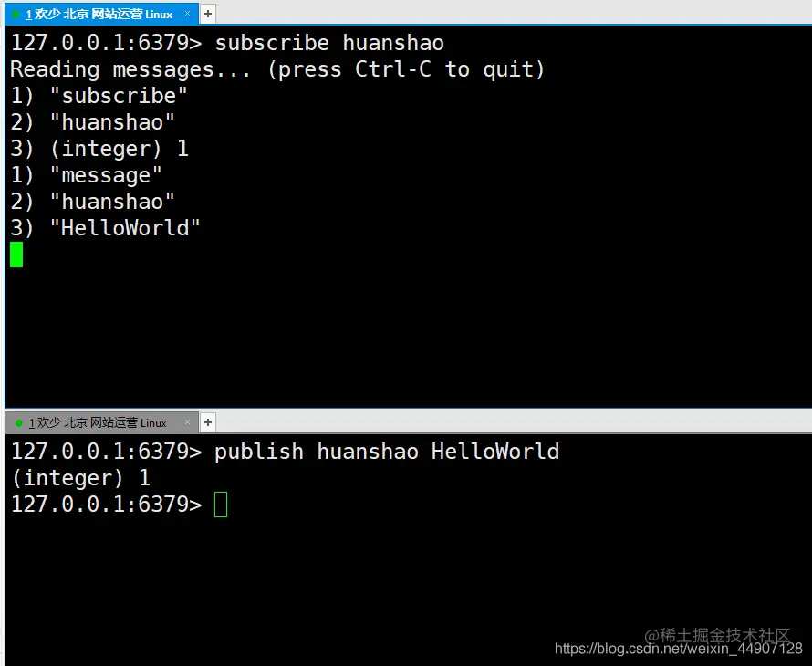
Task: Click the subscribe huanshao command line
Action: [227, 43]
